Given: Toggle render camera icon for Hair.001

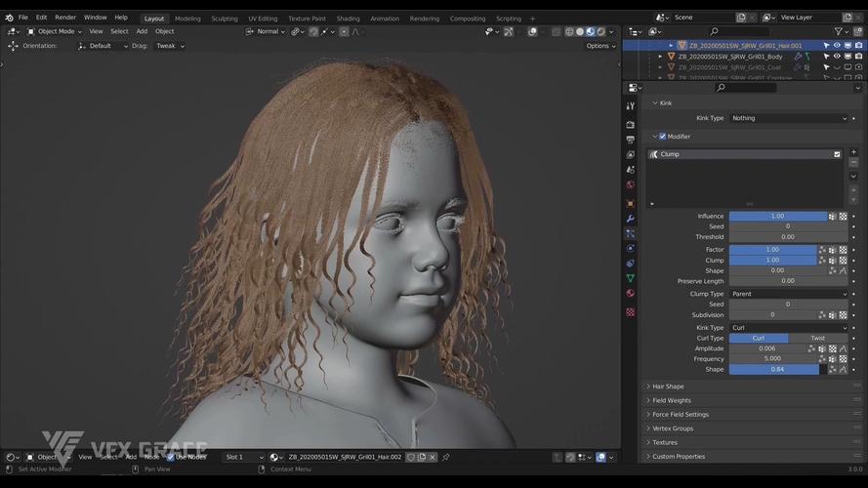Looking at the screenshot, I should (x=858, y=45).
